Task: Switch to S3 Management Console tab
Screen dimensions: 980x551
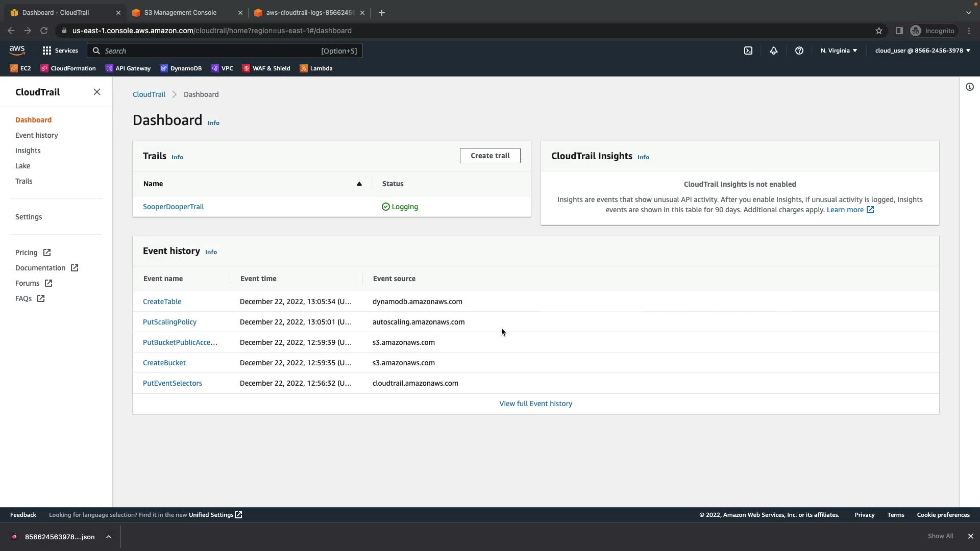Action: [180, 13]
